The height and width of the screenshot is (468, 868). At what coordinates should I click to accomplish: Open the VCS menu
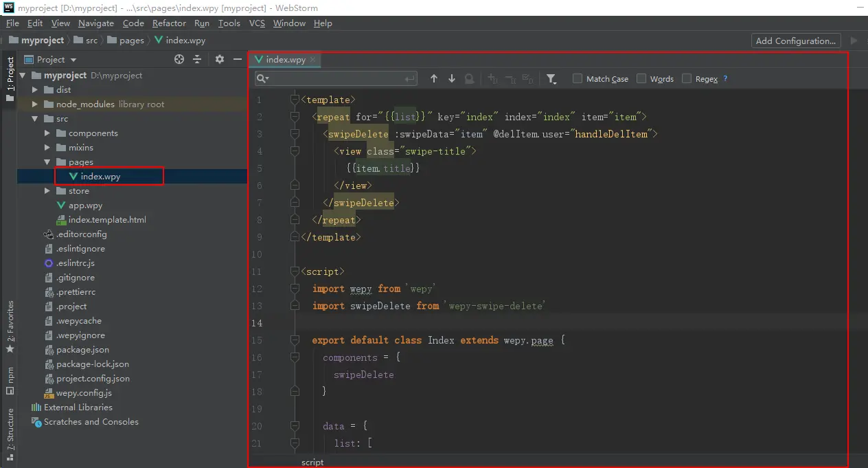click(x=257, y=23)
